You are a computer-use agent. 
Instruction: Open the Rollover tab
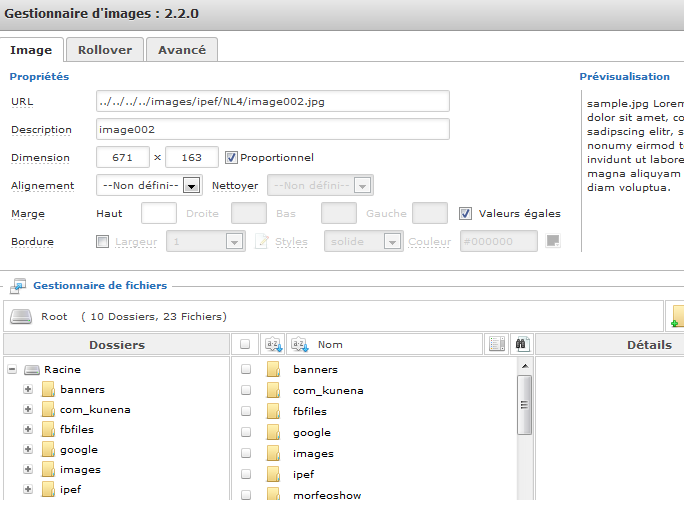[105, 50]
